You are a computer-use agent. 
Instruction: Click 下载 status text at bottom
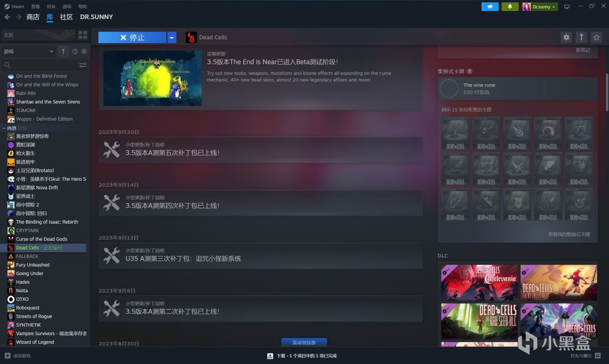(x=306, y=355)
